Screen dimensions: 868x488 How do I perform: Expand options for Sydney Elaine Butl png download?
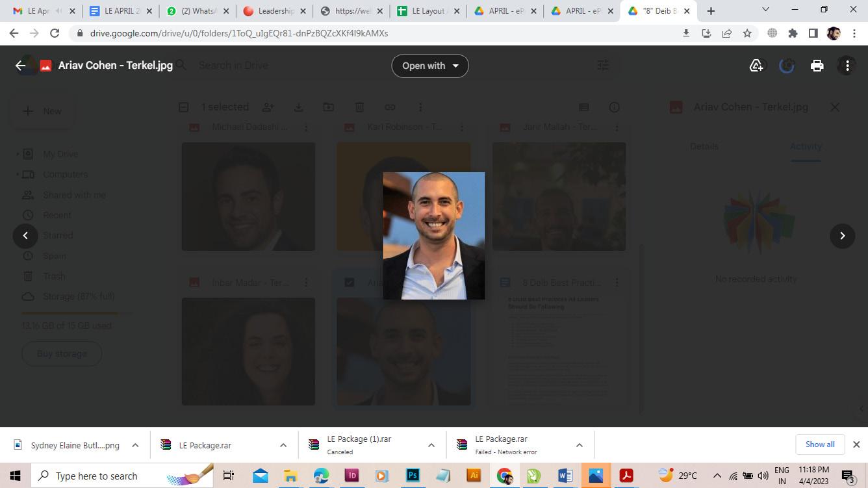(x=135, y=445)
